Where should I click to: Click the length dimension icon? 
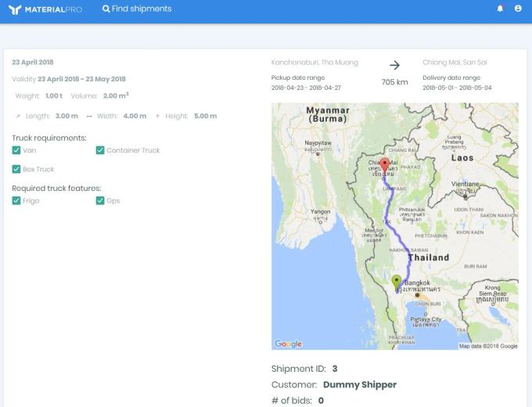point(18,116)
